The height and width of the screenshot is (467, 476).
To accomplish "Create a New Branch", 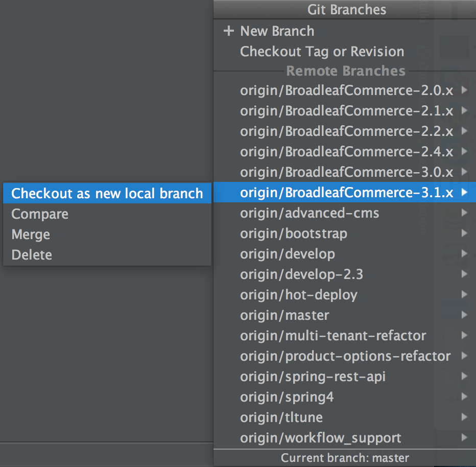I will pyautogui.click(x=276, y=31).
